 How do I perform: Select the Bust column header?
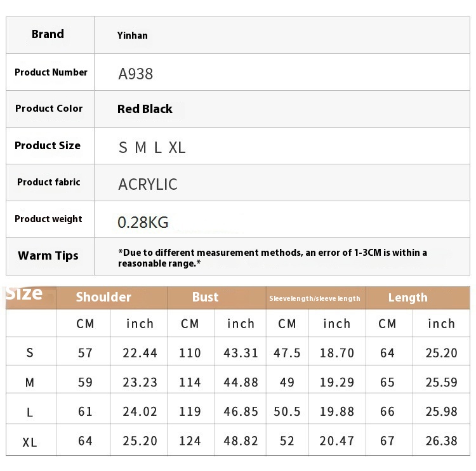tap(205, 297)
